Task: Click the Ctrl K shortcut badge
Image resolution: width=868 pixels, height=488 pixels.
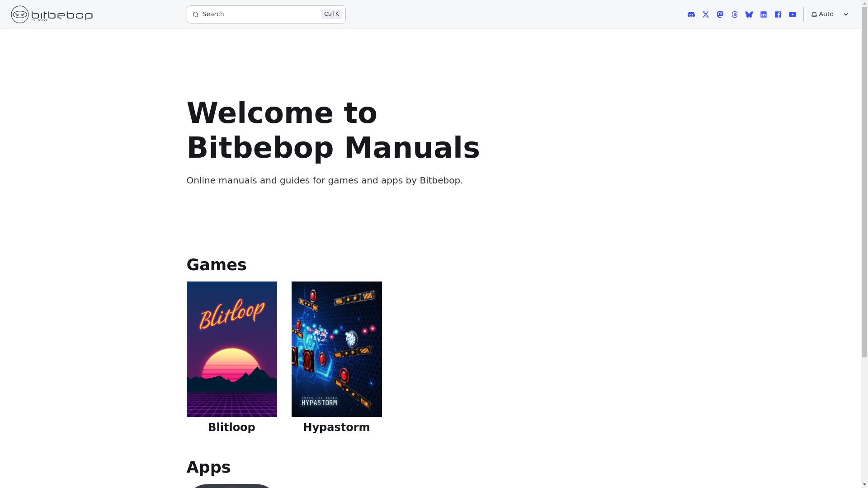Action: point(331,14)
